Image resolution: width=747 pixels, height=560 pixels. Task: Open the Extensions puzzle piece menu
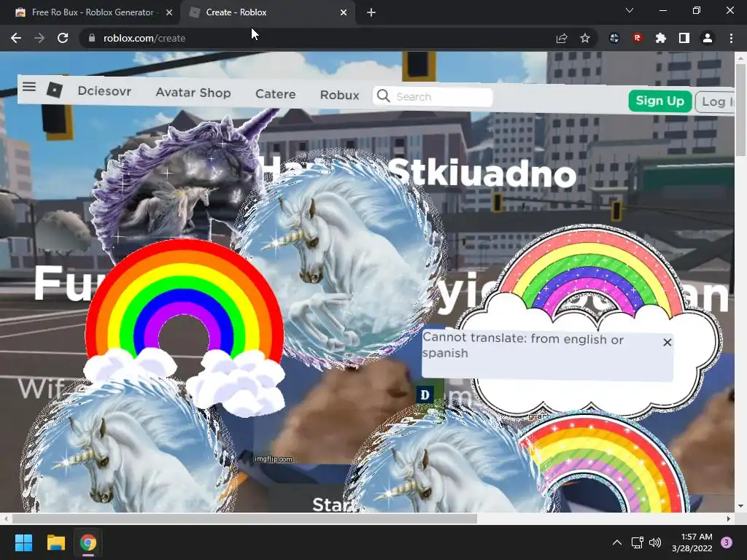661,38
